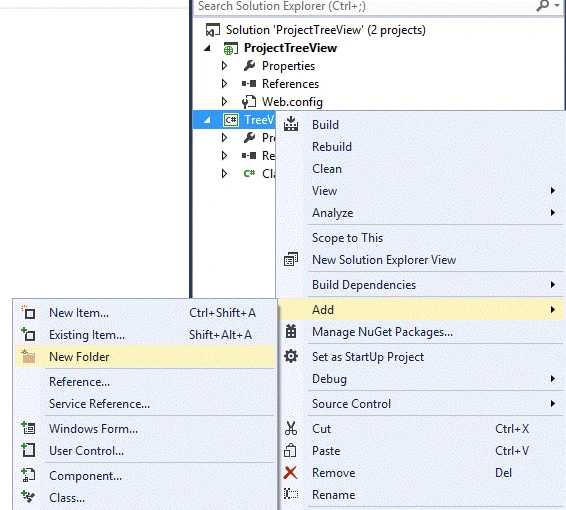Click the Rename icon
This screenshot has width=566, height=510.
291,494
